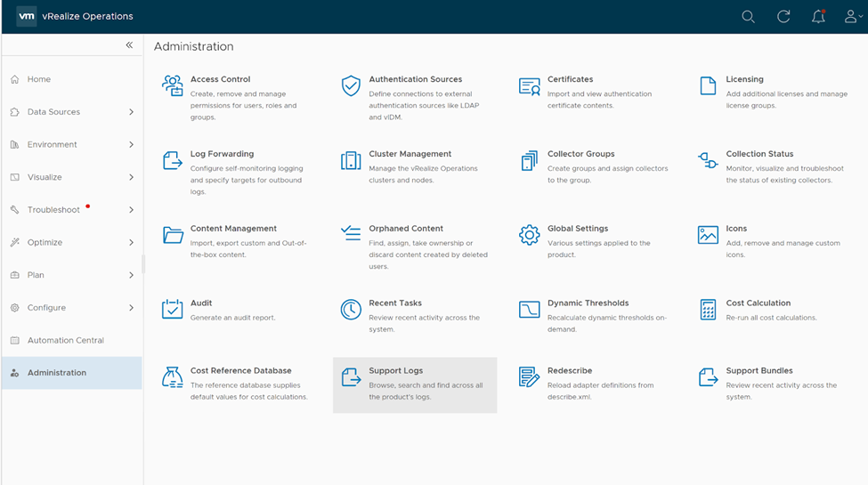
Task: Select Administration in sidebar
Action: tap(72, 373)
